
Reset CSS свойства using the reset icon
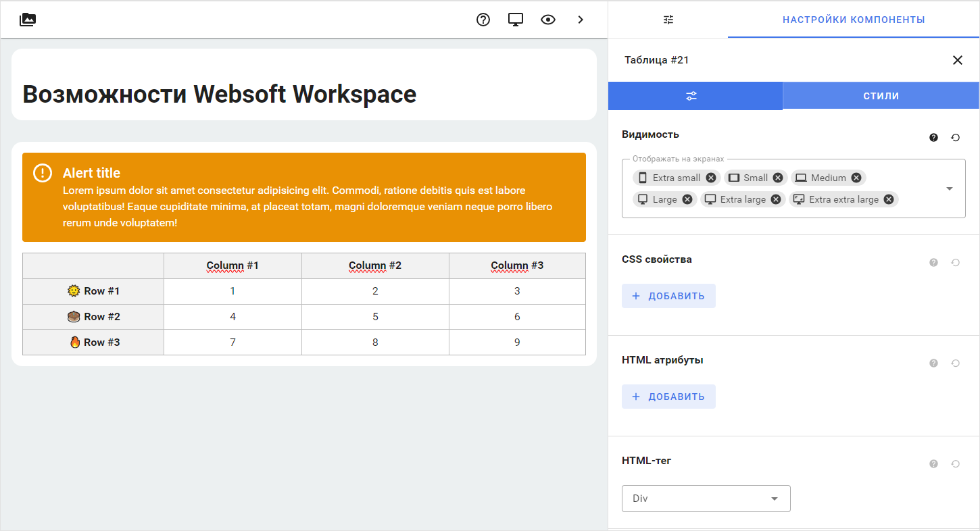click(955, 262)
